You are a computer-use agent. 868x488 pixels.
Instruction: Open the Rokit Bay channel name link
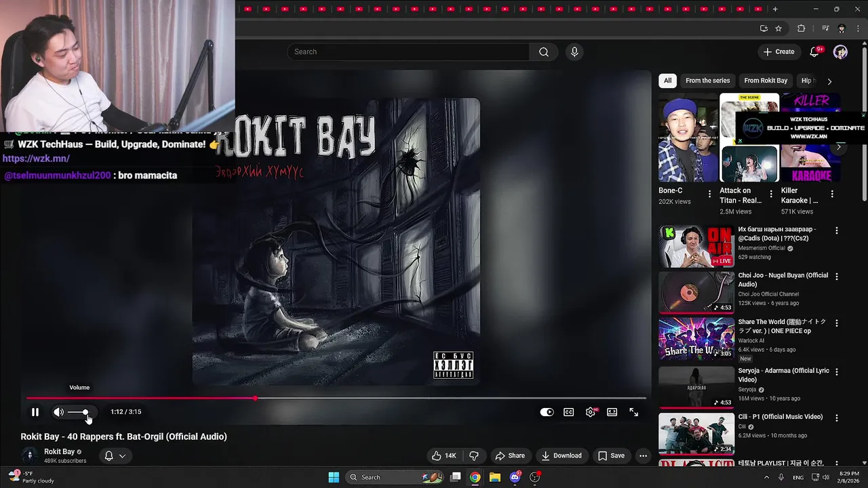(x=59, y=451)
